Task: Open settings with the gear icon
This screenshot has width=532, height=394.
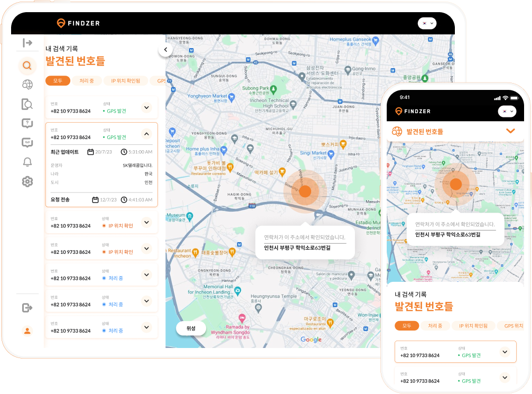Action: coord(27,181)
